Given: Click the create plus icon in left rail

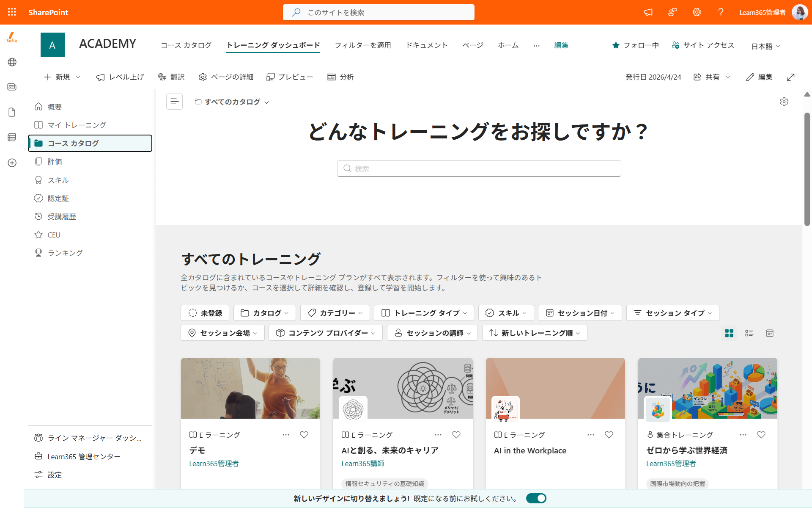Looking at the screenshot, I should coord(12,163).
